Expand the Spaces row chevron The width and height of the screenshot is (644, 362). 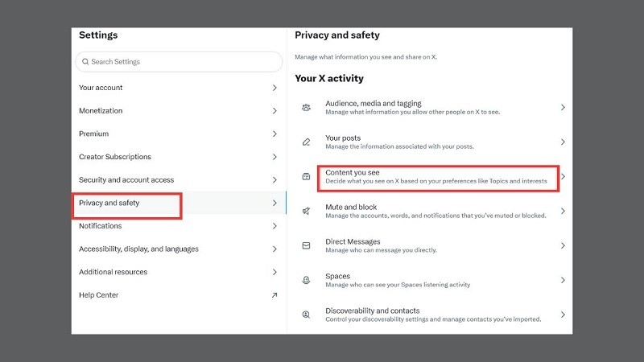[x=563, y=280]
